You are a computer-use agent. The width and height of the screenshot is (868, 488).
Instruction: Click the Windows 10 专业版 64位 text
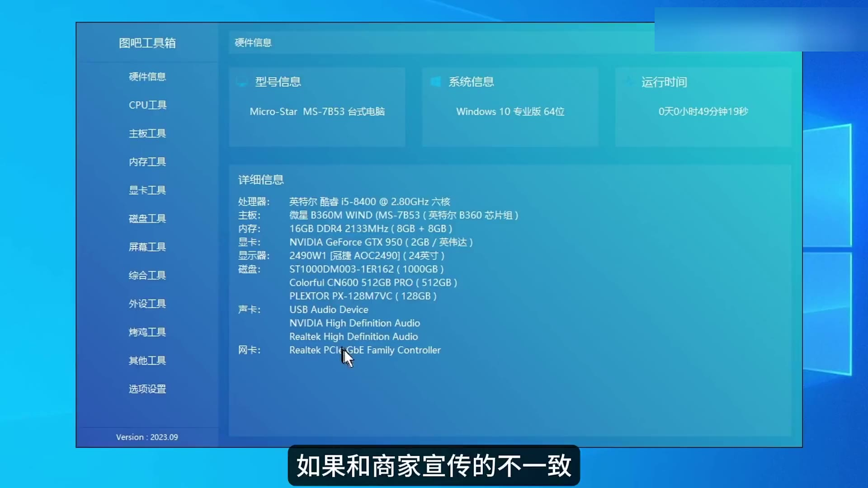click(510, 111)
